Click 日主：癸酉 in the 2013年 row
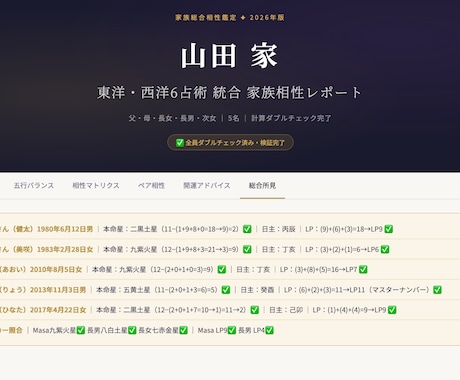 click(x=257, y=290)
